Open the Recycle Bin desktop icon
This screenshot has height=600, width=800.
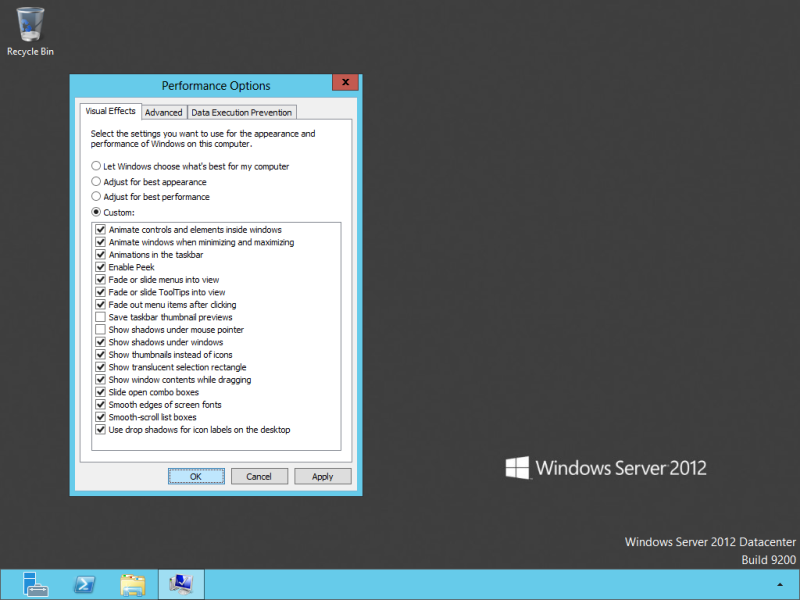pyautogui.click(x=30, y=31)
